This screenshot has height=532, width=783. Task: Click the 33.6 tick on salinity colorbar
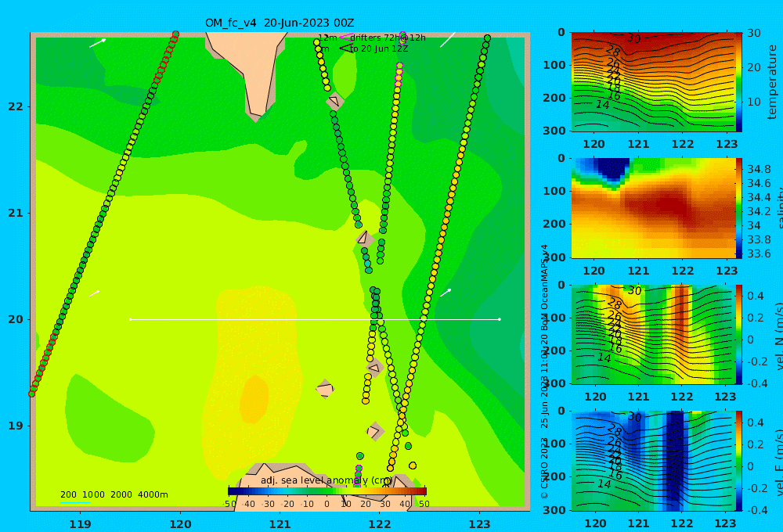point(759,253)
